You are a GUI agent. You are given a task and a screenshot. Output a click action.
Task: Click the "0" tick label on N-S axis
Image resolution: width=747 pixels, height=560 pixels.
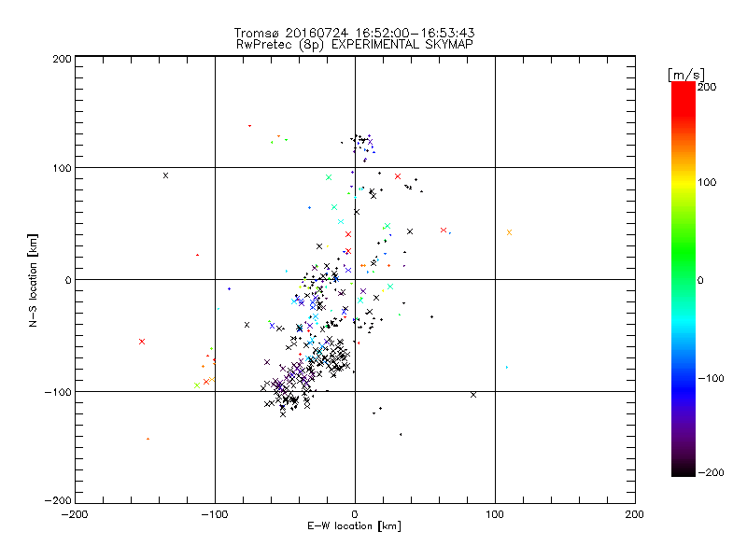point(68,280)
